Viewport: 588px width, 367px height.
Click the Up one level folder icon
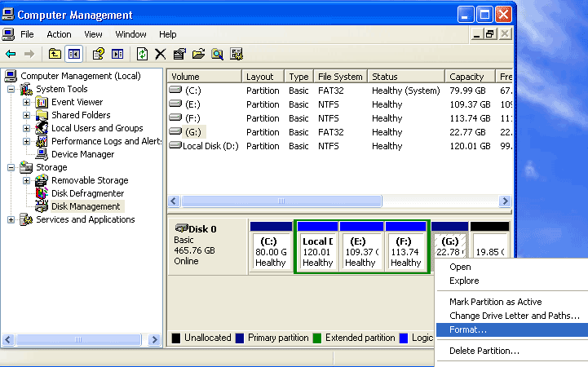(x=55, y=55)
